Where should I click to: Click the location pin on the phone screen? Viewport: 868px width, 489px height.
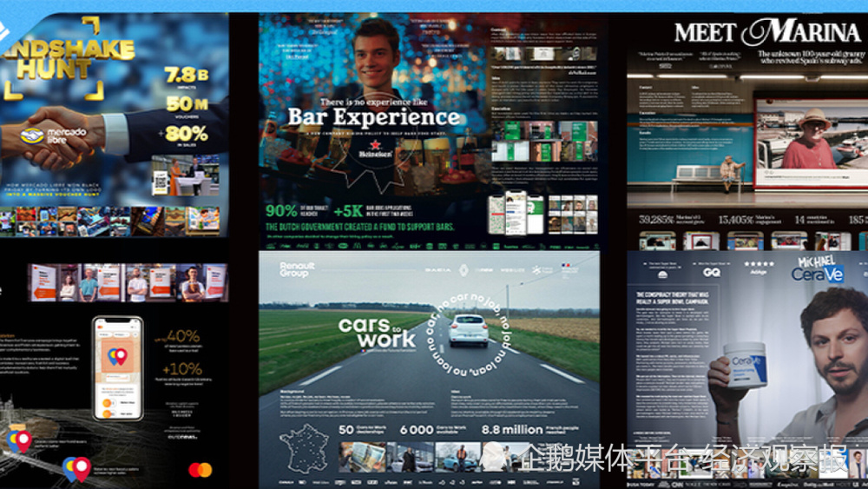(117, 357)
